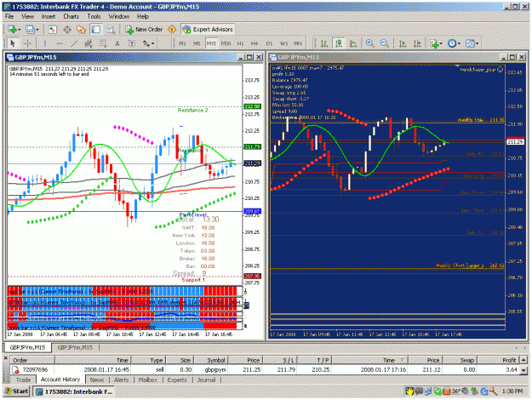Select the Equidistant Channel tool
The width and height of the screenshot is (532, 400).
coord(89,43)
